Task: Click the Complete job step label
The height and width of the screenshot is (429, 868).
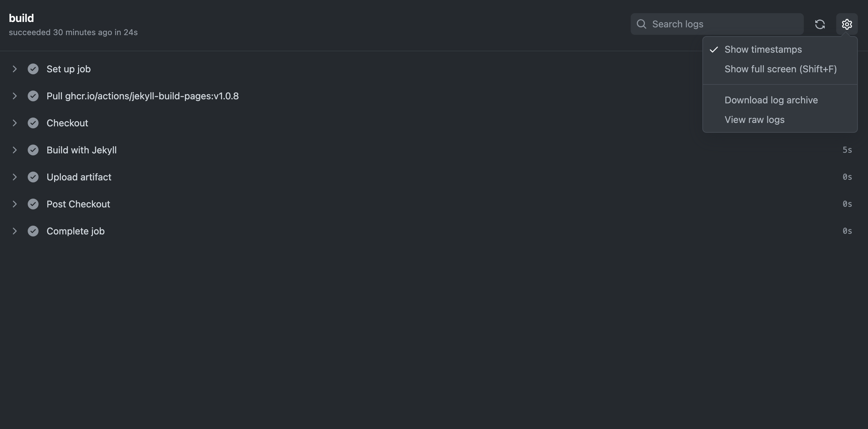Action: (75, 231)
